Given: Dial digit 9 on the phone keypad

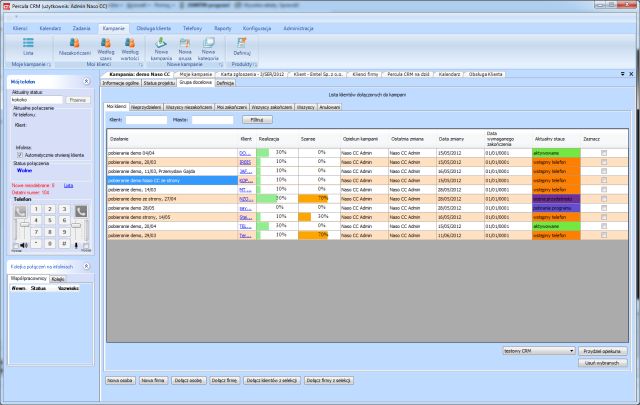Looking at the screenshot, I should point(64,232).
